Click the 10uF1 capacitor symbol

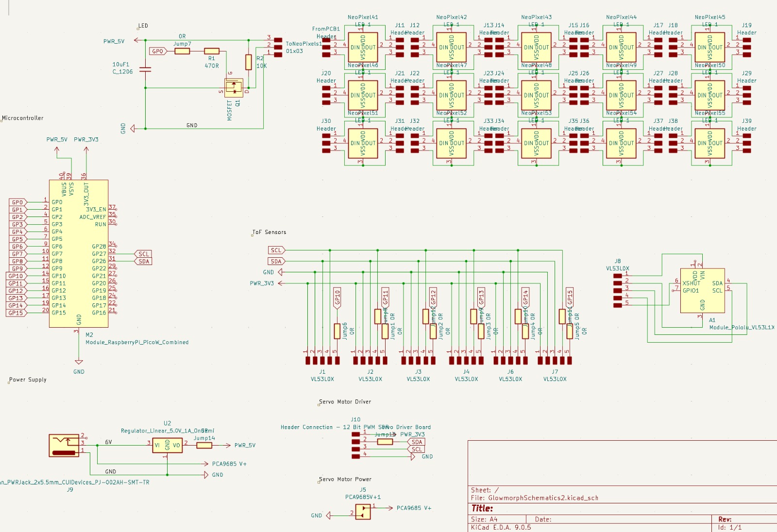point(145,69)
